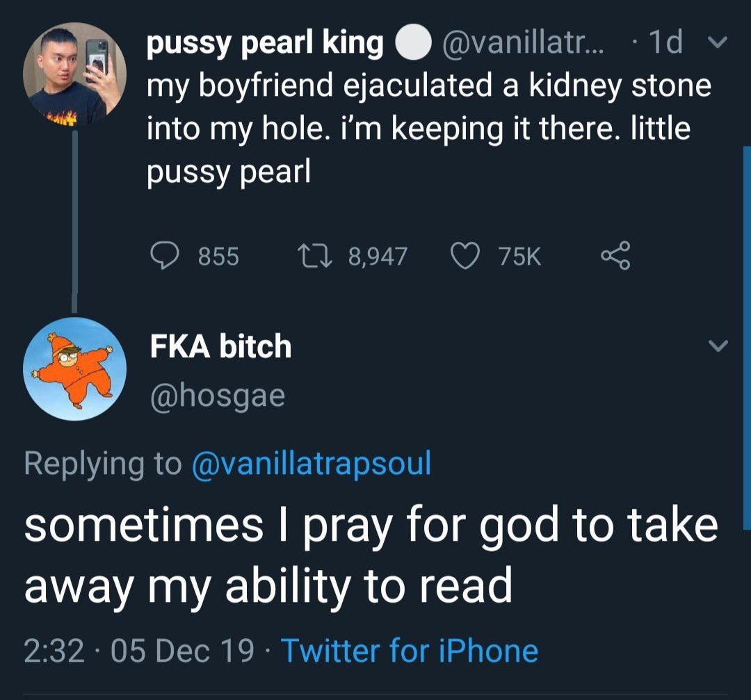Select the 'FKA bitch' display name
This screenshot has width=751, height=700.
(221, 346)
